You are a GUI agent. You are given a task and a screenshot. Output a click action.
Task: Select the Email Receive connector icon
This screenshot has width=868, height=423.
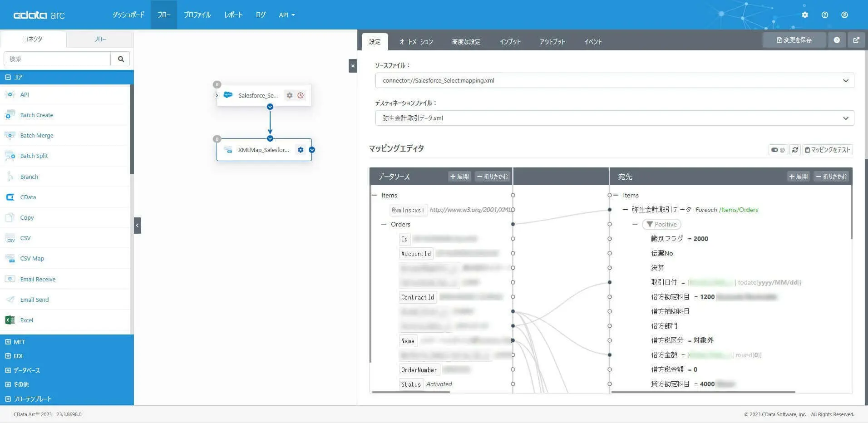10,279
